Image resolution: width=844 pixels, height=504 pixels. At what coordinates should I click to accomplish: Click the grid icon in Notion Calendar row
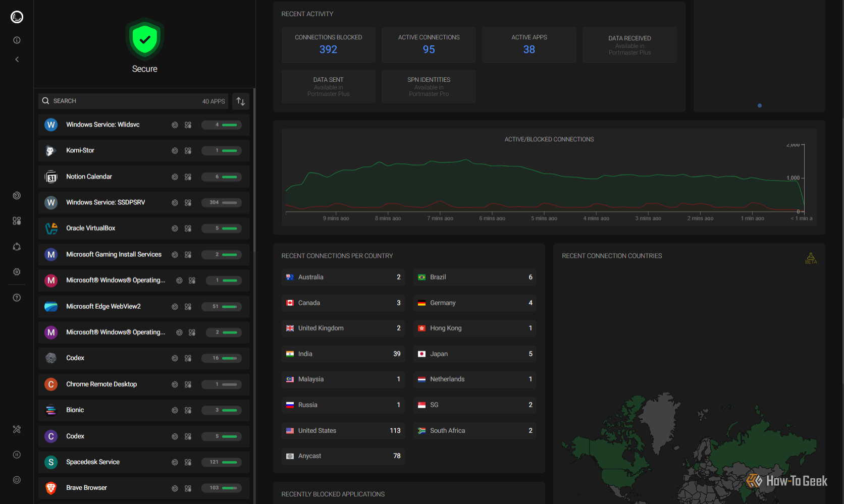point(188,177)
